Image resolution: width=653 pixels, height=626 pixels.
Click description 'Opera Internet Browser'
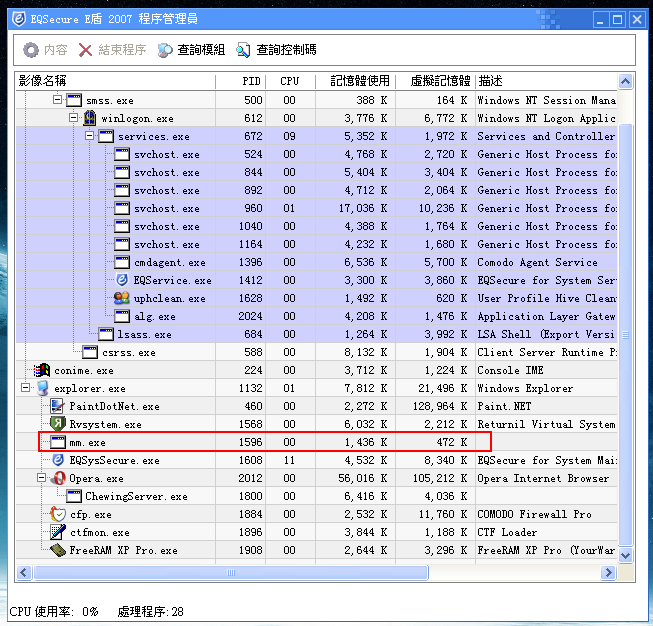543,478
